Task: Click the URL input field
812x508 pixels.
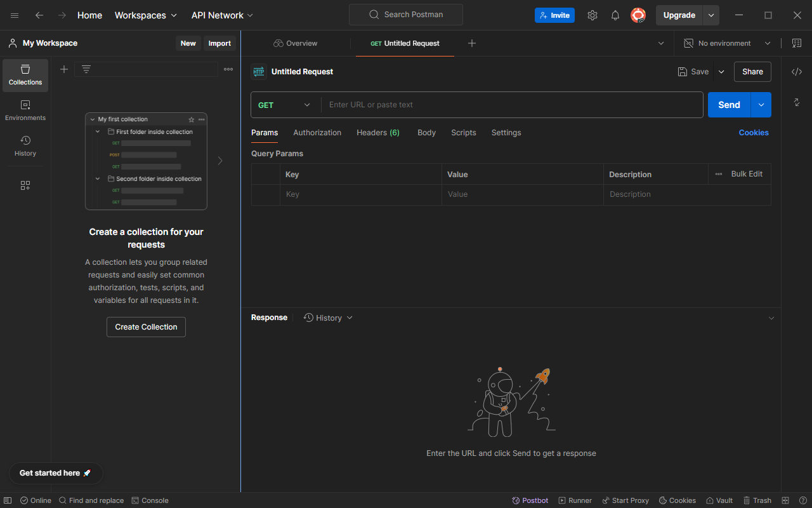Action: tap(512, 105)
